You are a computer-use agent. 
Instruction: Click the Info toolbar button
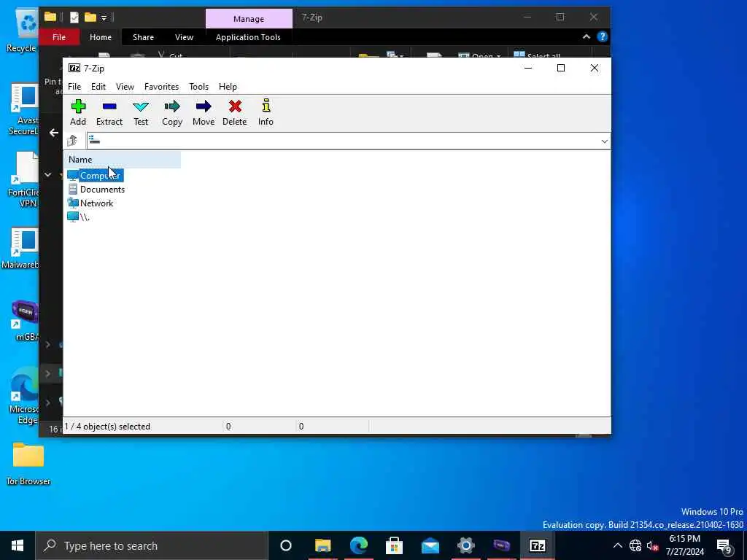266,113
